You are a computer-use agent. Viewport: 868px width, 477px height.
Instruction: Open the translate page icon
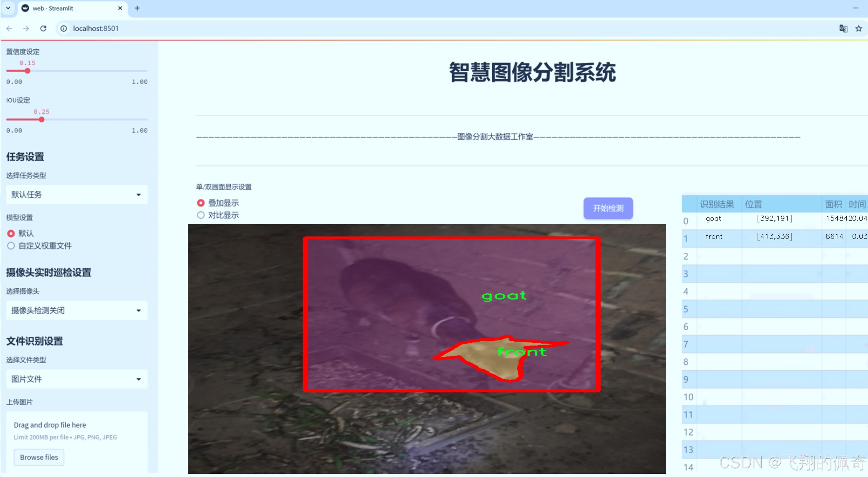[843, 28]
